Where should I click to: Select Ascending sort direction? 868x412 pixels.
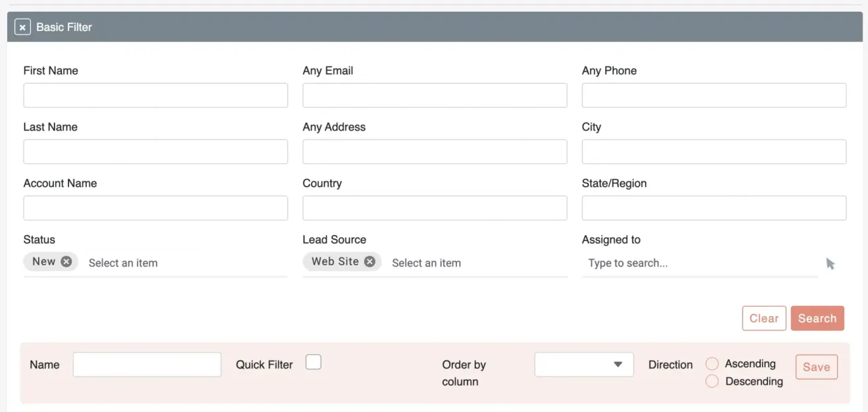[712, 363]
